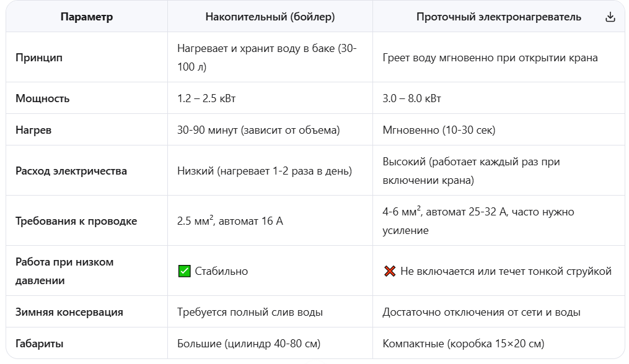Click the Требования к проводке label
629x364 pixels.
click(76, 221)
